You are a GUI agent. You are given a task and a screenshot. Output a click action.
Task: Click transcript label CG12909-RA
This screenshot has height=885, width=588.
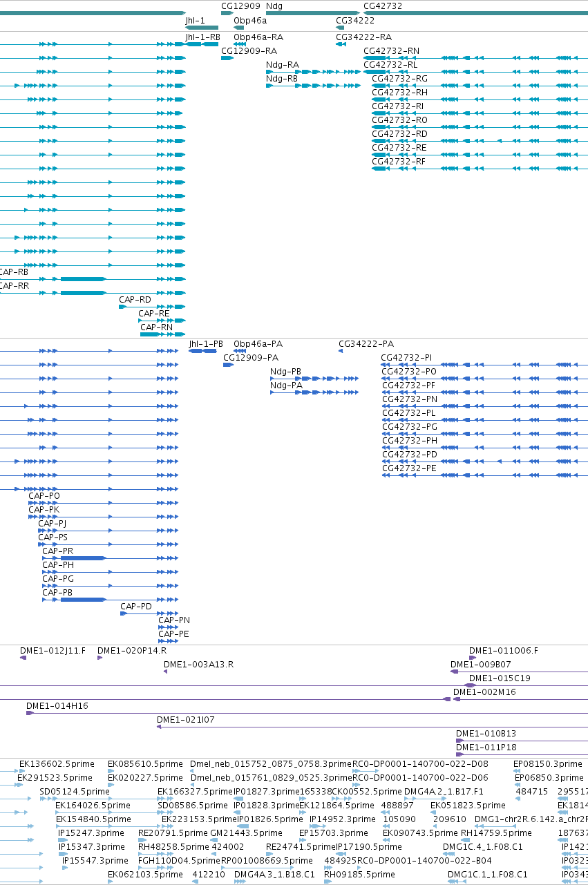[249, 50]
